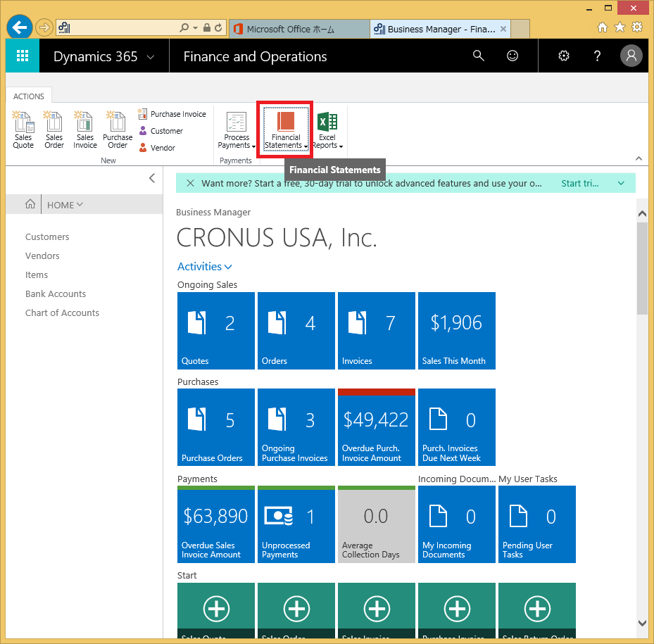
Task: Open the Quotes tile showing 2
Action: (215, 330)
